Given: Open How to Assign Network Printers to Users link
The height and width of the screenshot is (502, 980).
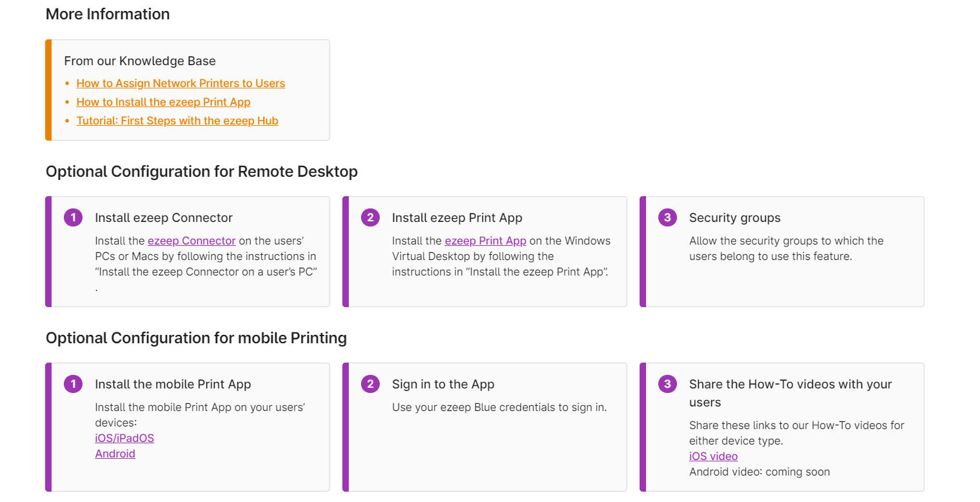Looking at the screenshot, I should point(181,83).
